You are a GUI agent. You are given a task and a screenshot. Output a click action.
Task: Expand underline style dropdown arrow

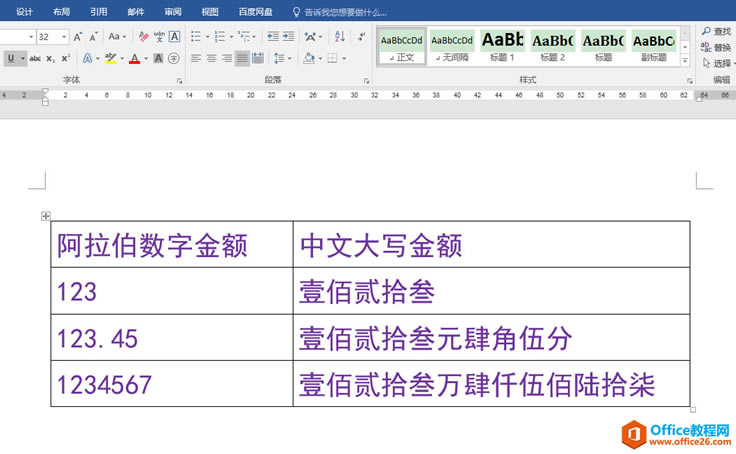[23, 58]
